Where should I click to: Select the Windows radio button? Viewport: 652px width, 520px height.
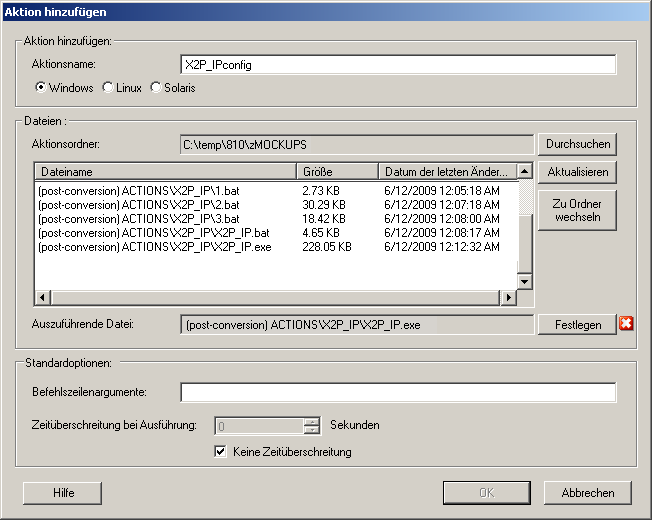(x=40, y=88)
